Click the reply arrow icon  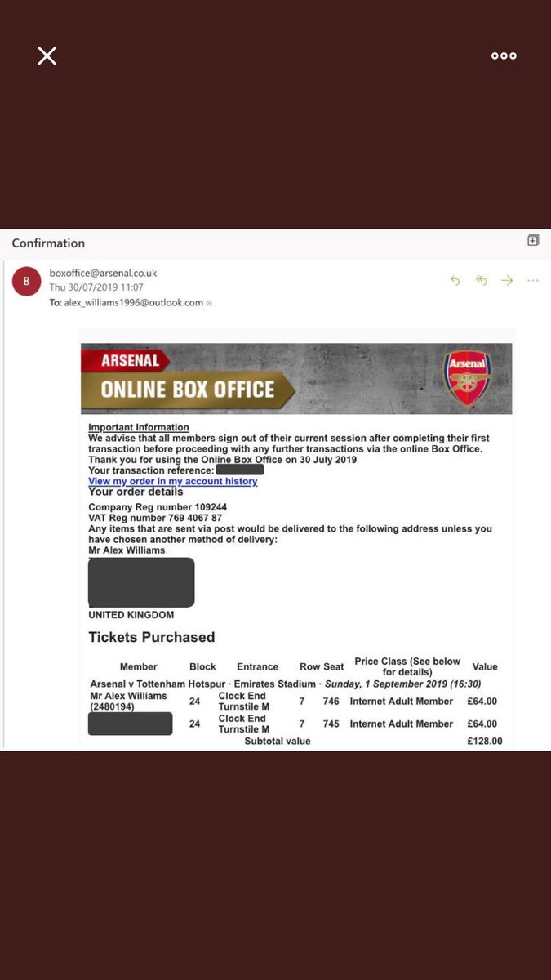coord(455,280)
